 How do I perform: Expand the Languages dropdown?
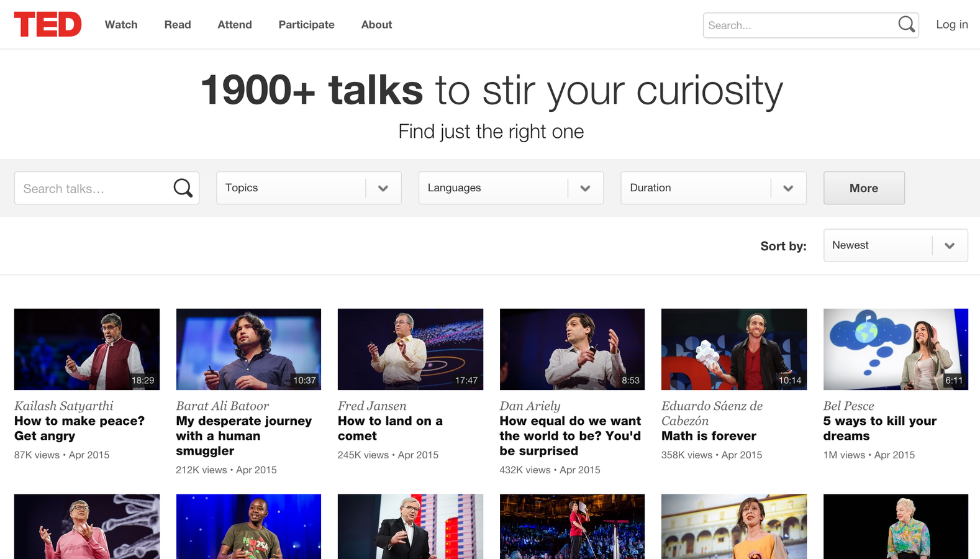tap(511, 188)
